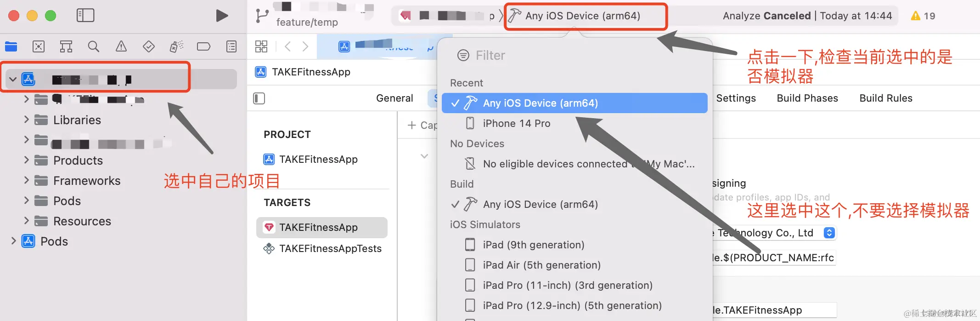980x321 pixels.
Task: Click the feature/temp branch label
Action: click(307, 22)
